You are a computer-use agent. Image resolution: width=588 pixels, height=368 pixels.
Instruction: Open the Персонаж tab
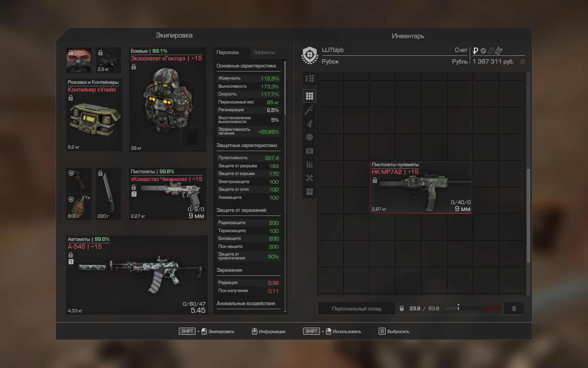tap(228, 53)
